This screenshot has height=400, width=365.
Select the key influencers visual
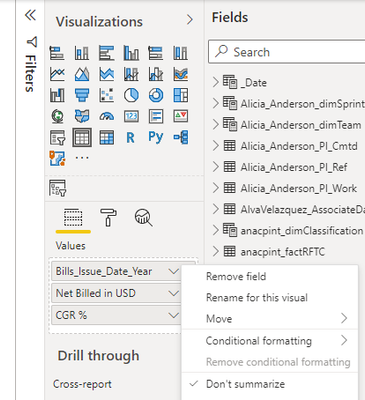[181, 137]
